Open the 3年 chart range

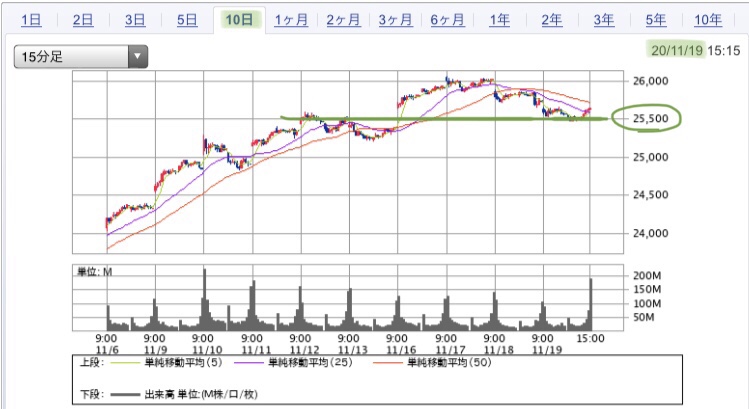604,20
